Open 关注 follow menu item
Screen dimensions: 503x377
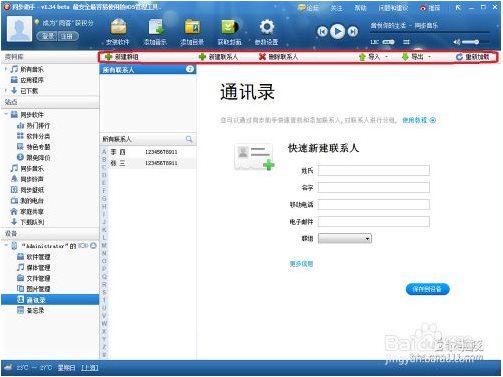(336, 8)
